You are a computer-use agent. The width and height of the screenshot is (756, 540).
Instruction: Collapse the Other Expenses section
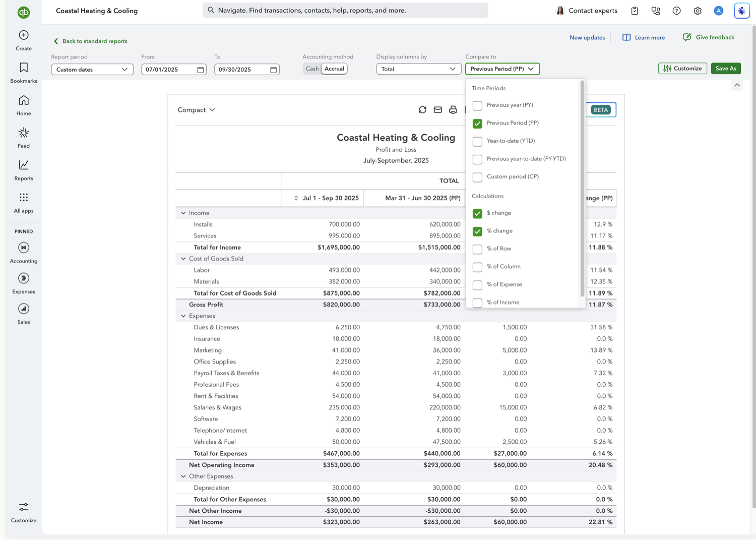(183, 476)
